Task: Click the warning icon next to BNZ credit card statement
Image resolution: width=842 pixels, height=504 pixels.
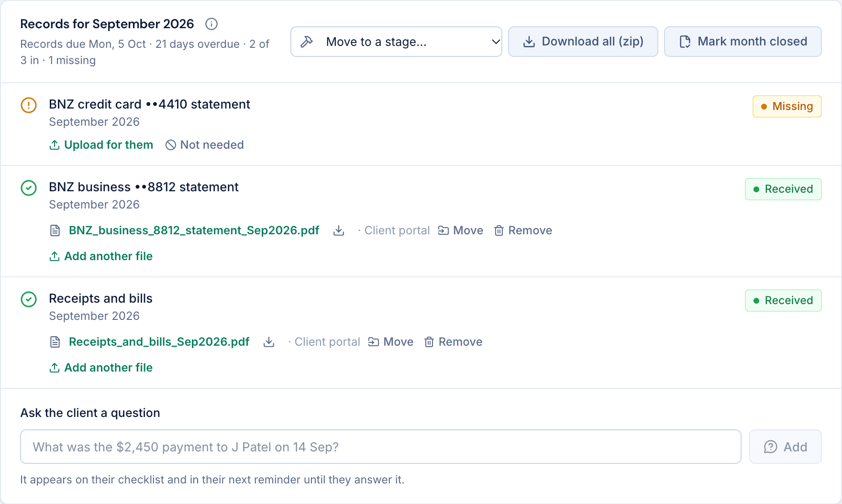Action: point(29,105)
